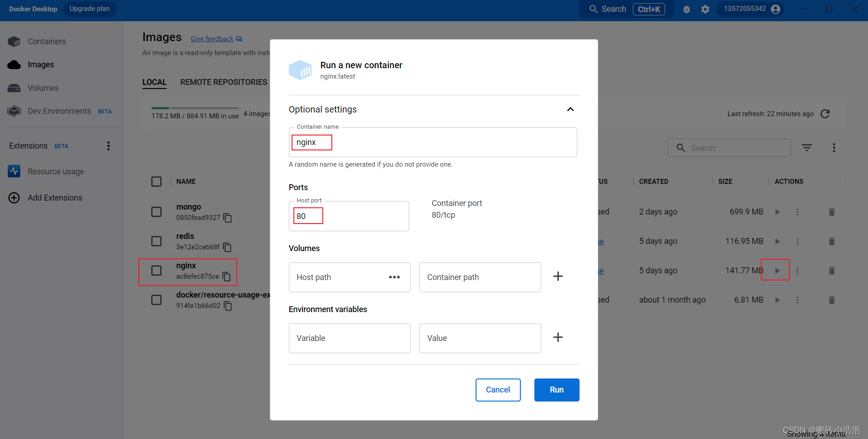The image size is (868, 439).
Task: Switch to the LOCAL tab
Action: tap(155, 82)
